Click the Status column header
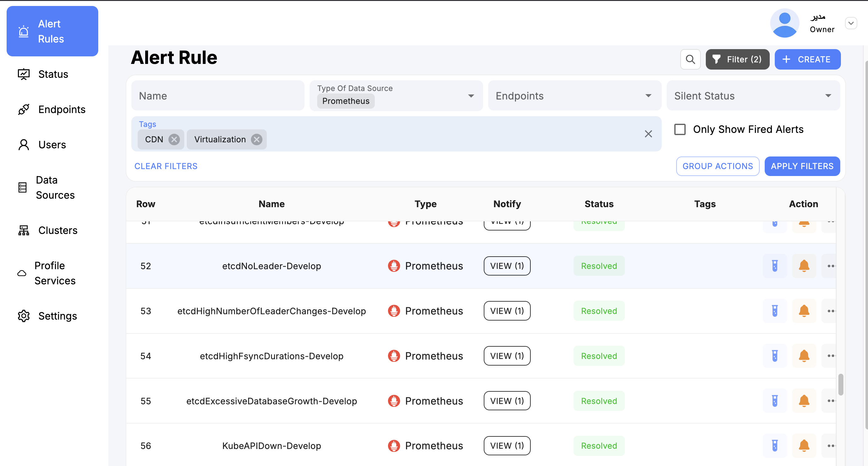 click(x=599, y=204)
